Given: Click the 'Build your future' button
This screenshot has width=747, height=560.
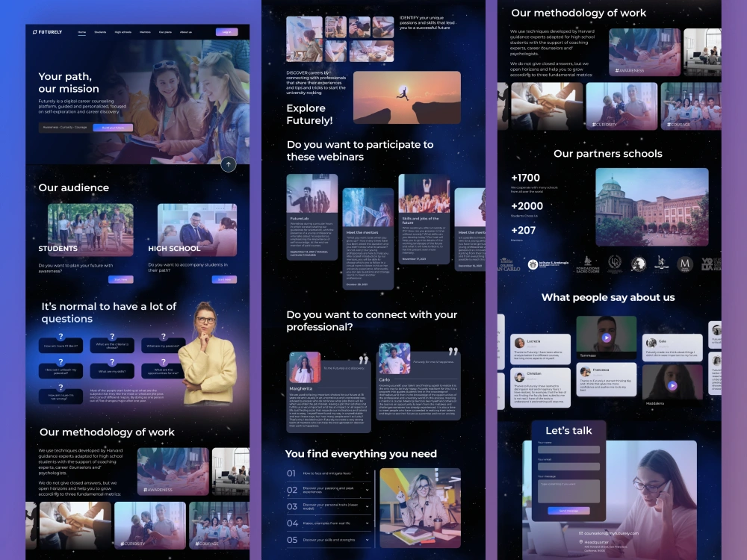Looking at the screenshot, I should pos(113,128).
